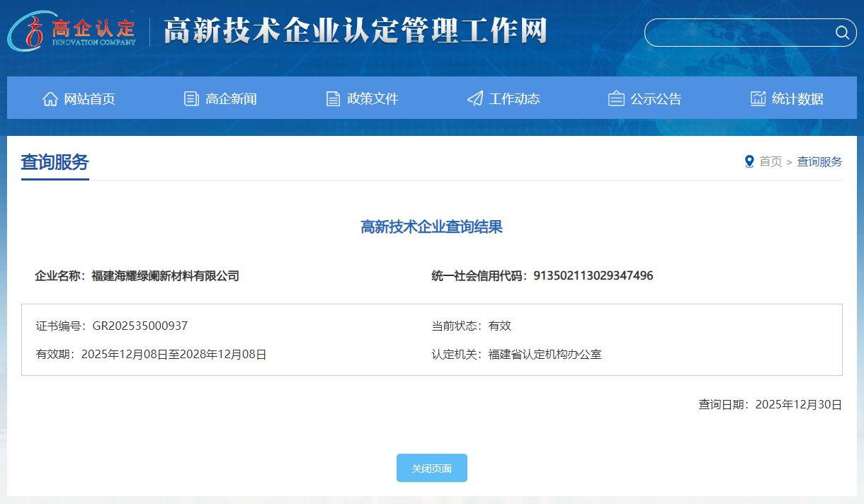Click the chart icon beside 统计数据
The image size is (864, 504).
pyautogui.click(x=758, y=98)
